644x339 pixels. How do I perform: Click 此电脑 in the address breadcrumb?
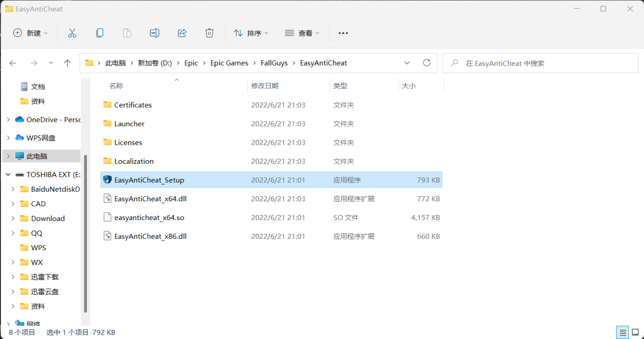115,63
